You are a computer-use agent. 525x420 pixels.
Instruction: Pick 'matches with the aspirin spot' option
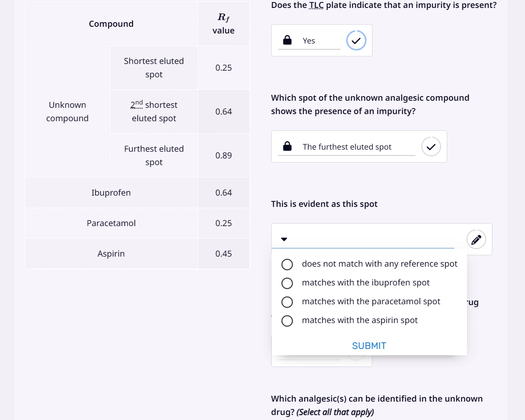tap(349, 321)
